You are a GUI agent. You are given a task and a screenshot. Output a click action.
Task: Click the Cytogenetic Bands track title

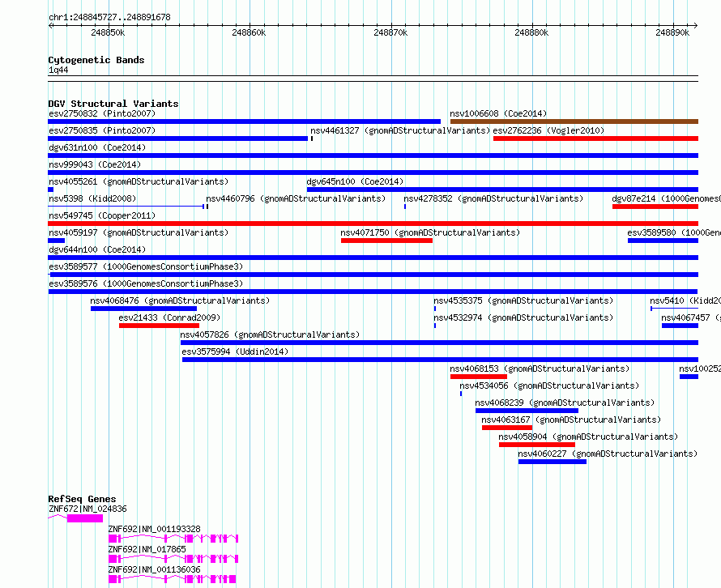pos(96,60)
